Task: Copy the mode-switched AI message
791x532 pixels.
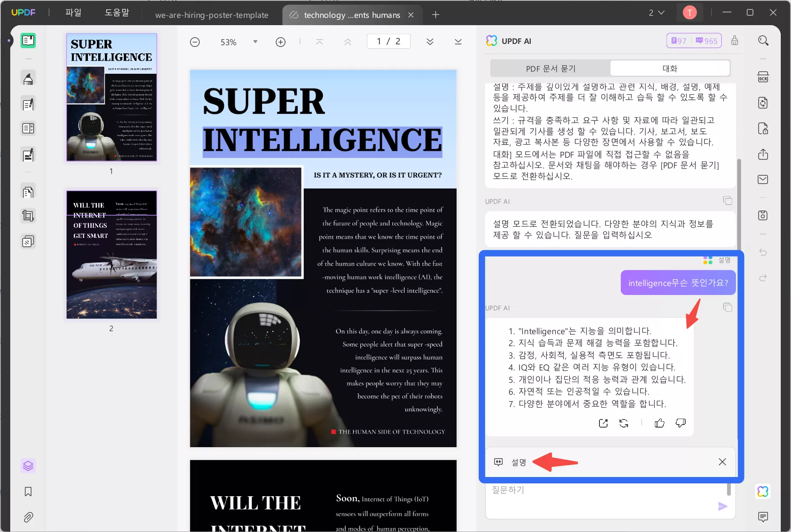Action: [x=727, y=200]
